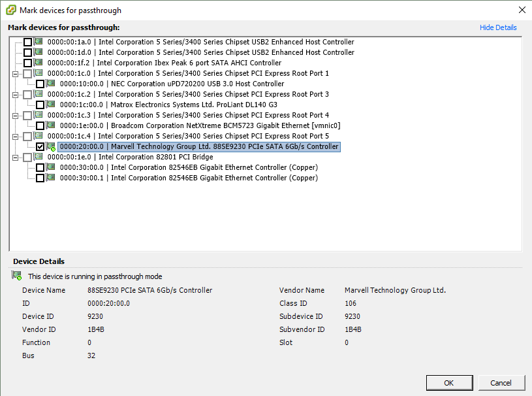Uncheck the Marvell 88SE9230 SATA Controller checkbox

40,147
